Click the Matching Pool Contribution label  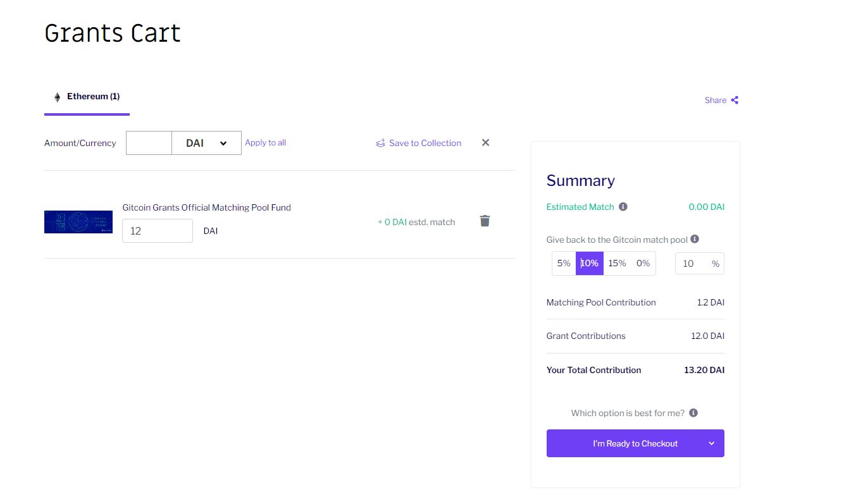601,302
